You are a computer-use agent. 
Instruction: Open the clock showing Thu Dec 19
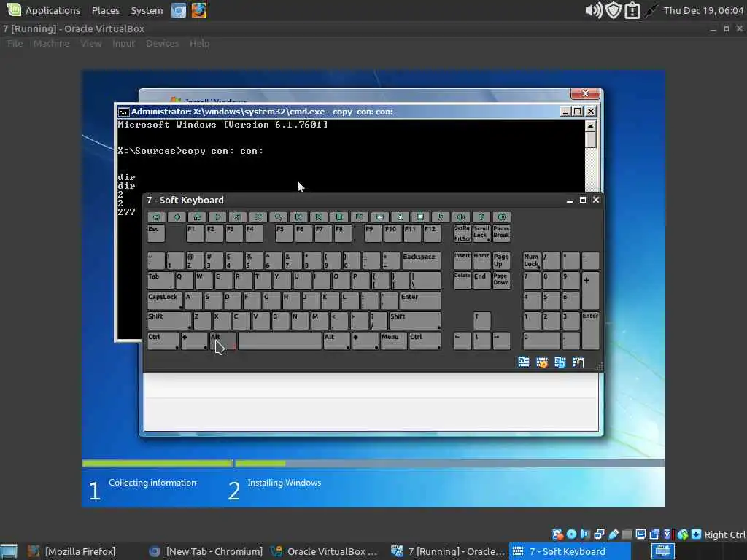(x=703, y=10)
